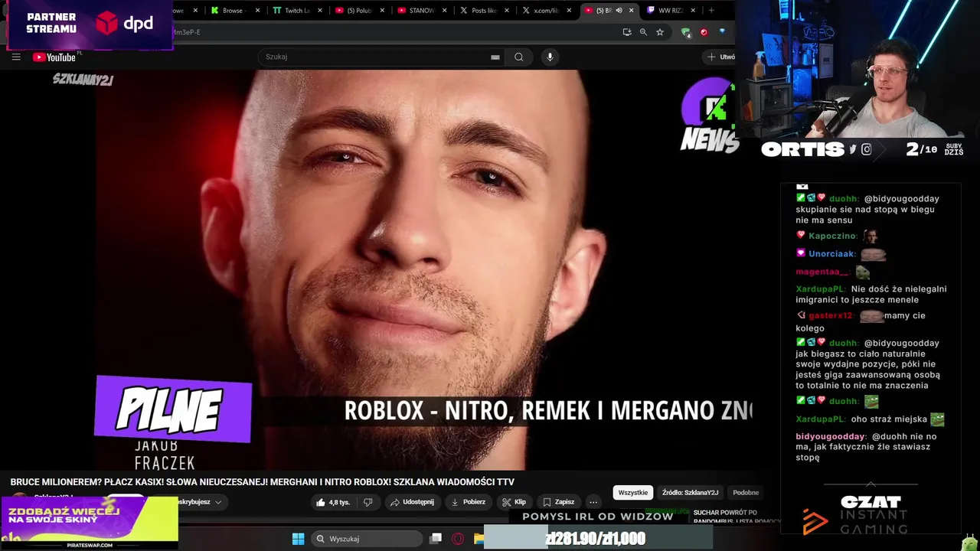
Task: Open Task View on taskbar
Action: coord(436,539)
